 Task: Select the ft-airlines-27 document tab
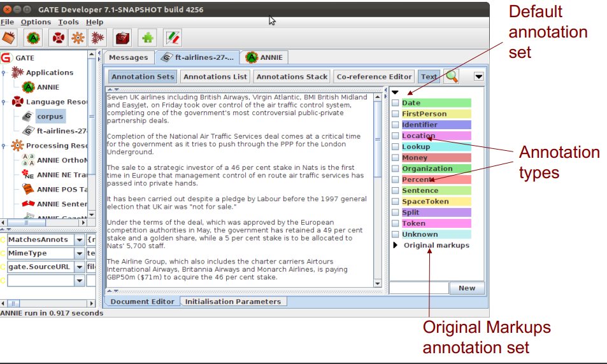197,58
